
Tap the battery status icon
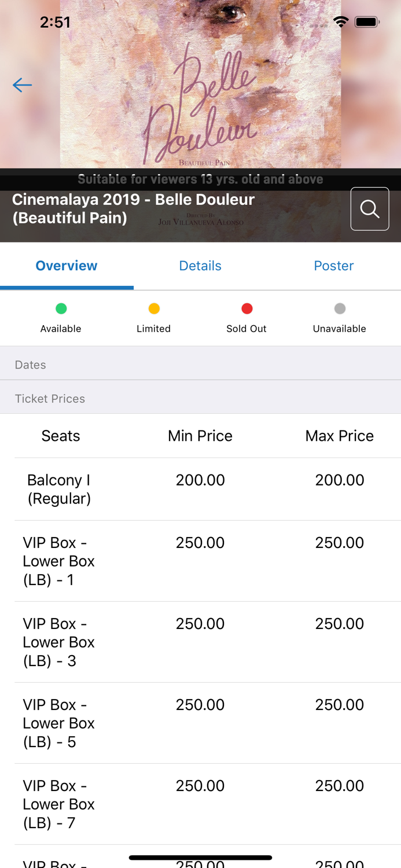[367, 22]
